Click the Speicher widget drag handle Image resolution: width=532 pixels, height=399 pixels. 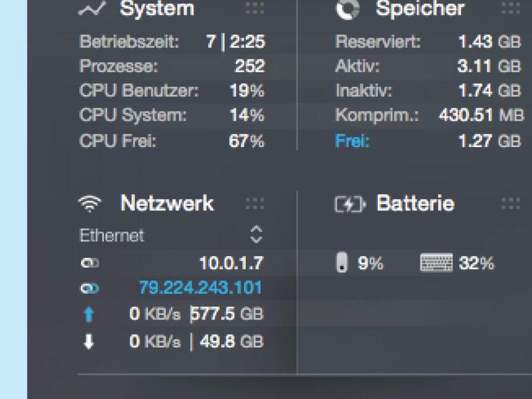511,9
